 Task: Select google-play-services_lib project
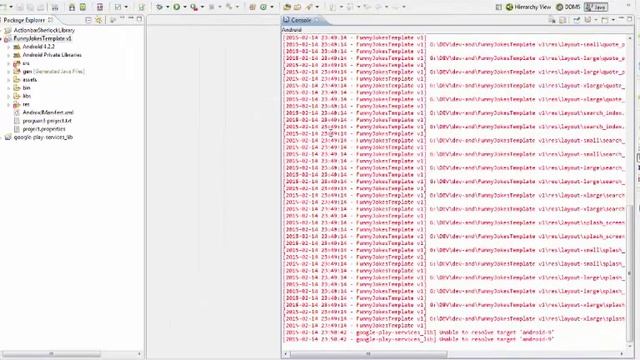click(43, 137)
